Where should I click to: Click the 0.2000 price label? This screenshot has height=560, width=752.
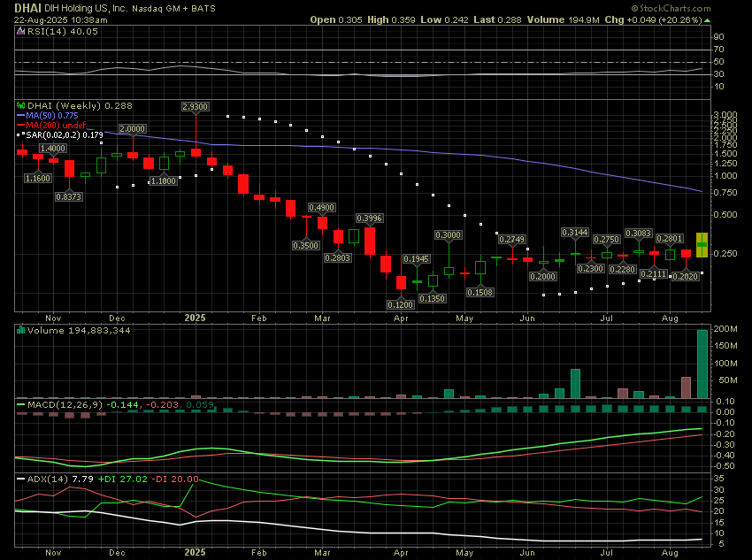click(x=543, y=277)
